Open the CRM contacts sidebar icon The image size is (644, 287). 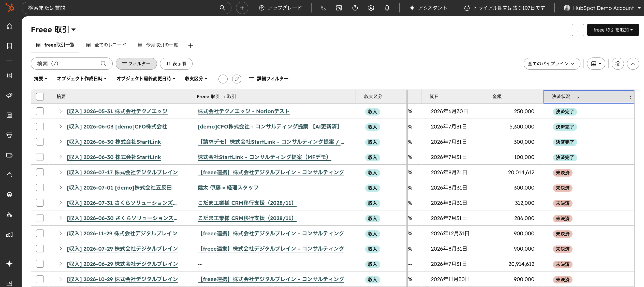9,76
